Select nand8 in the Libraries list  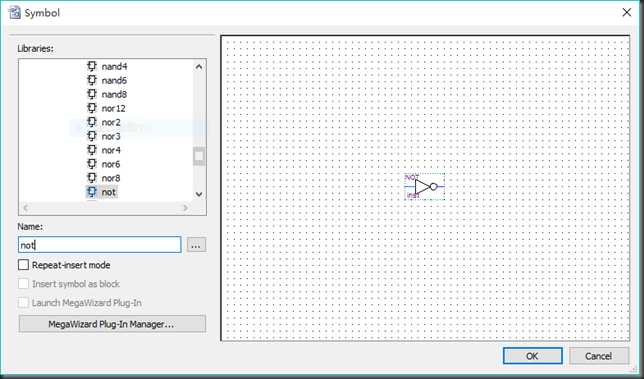[x=114, y=94]
